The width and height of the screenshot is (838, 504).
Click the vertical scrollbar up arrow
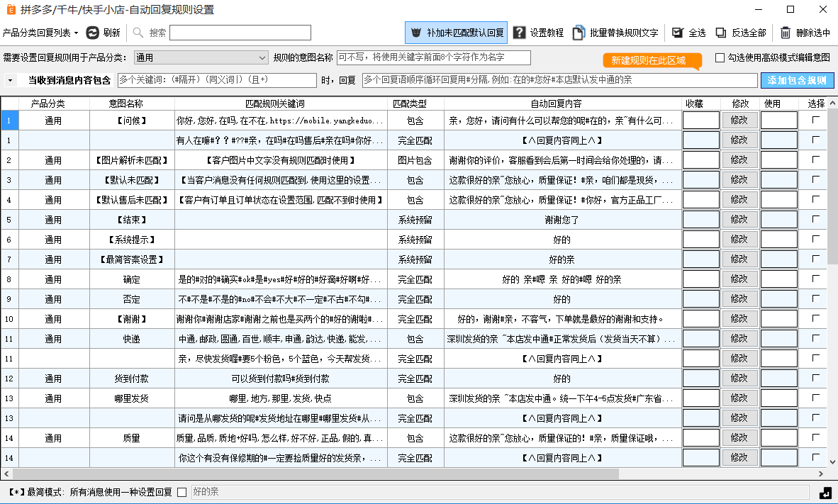point(832,103)
